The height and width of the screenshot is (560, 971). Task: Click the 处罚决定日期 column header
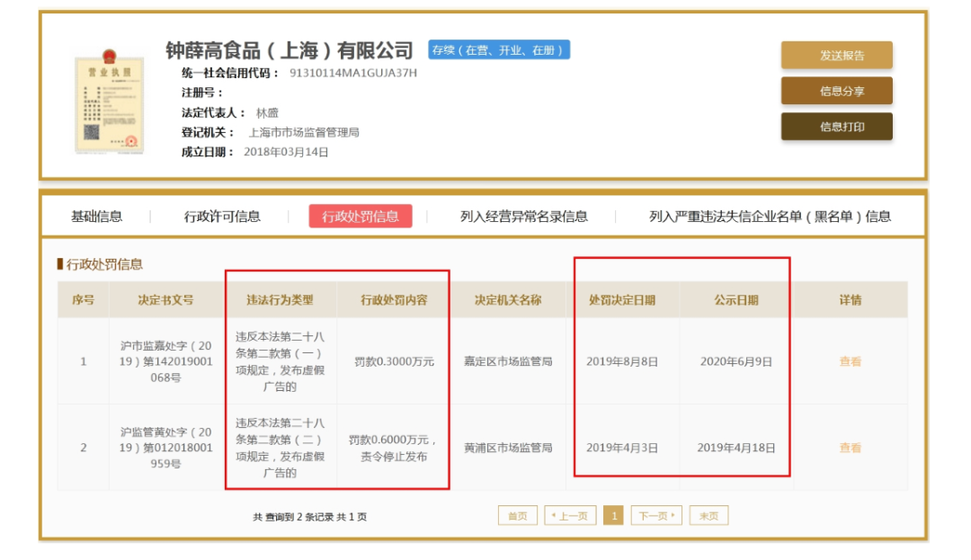tap(622, 300)
